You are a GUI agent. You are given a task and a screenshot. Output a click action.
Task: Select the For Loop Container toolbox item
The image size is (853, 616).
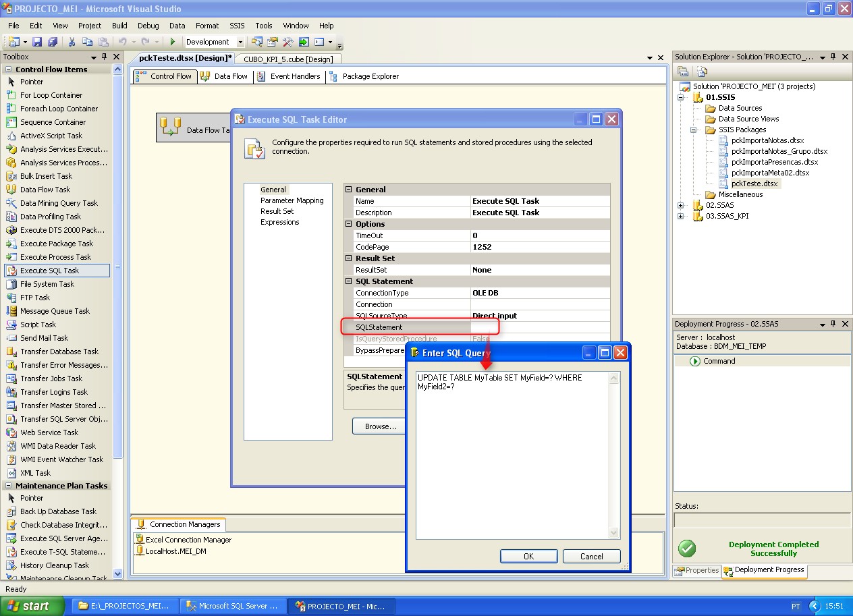pos(56,95)
